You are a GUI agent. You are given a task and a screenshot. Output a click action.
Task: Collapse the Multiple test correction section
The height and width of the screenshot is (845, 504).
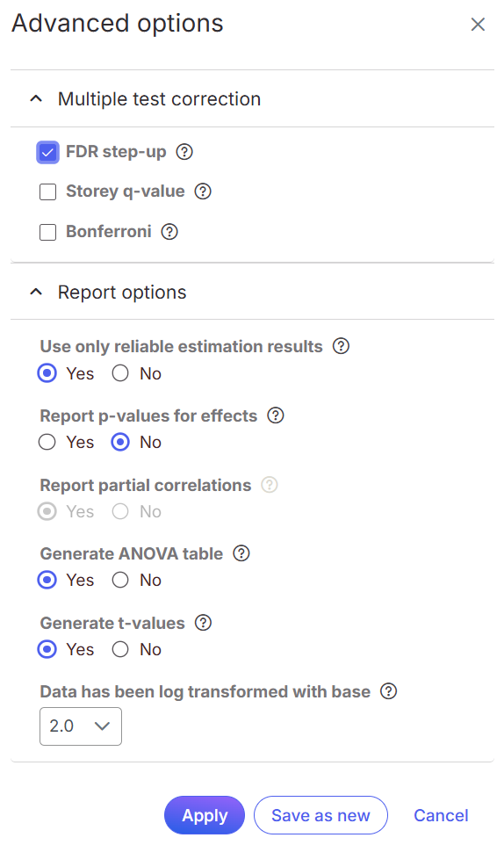pos(36,98)
